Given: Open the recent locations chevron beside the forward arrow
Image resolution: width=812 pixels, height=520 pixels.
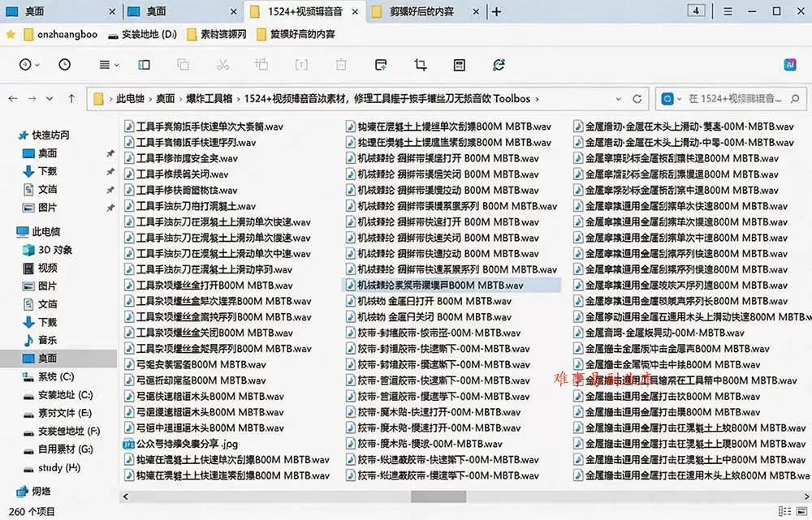Looking at the screenshot, I should 50,98.
